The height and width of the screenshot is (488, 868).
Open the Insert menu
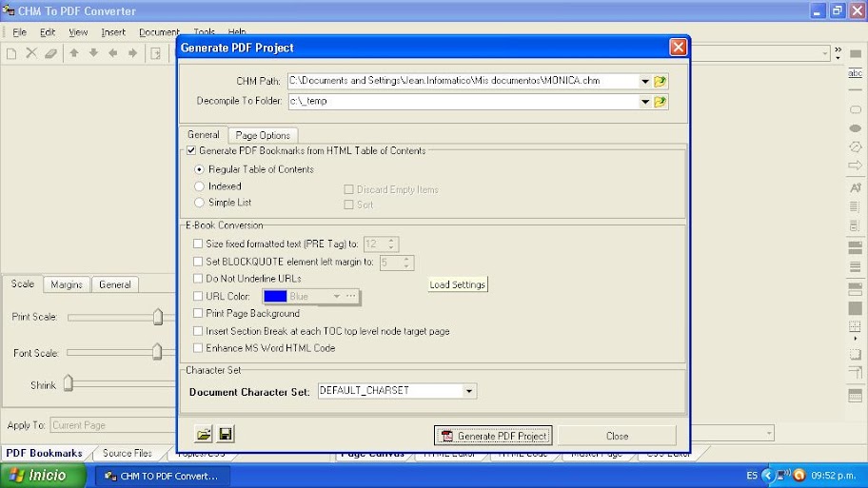pos(113,32)
